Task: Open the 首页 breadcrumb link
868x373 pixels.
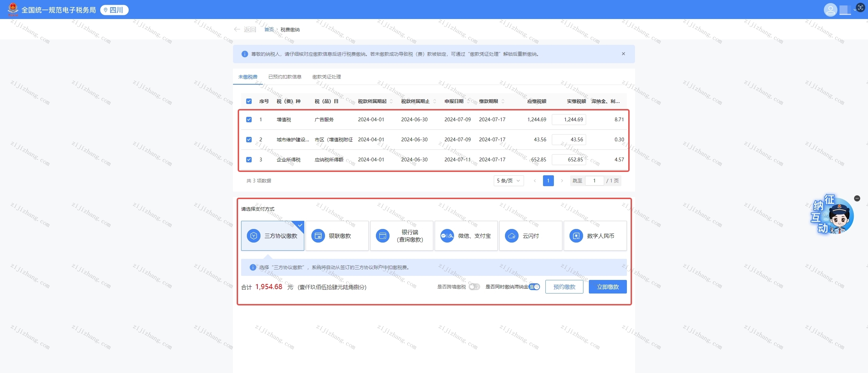Action: point(269,30)
